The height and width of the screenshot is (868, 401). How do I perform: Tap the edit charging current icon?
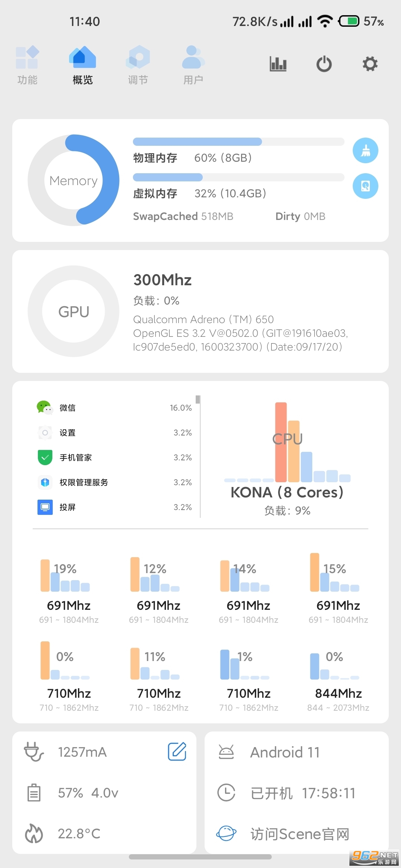177,752
